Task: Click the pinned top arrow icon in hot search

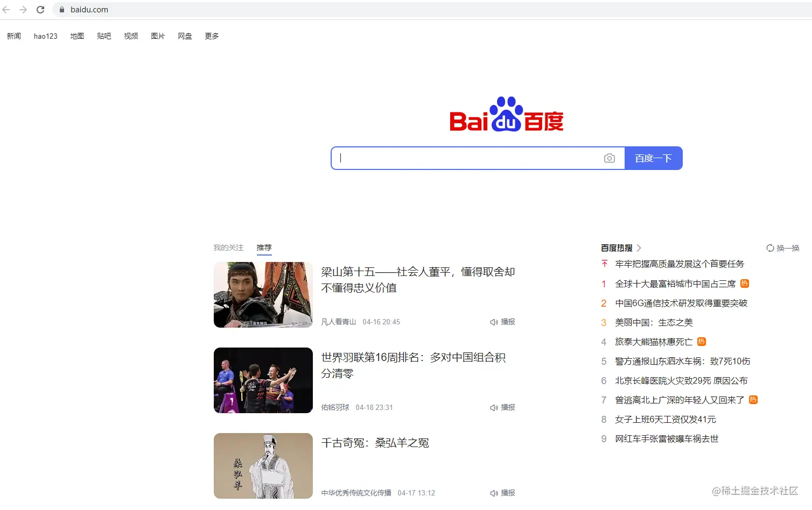Action: [x=604, y=264]
